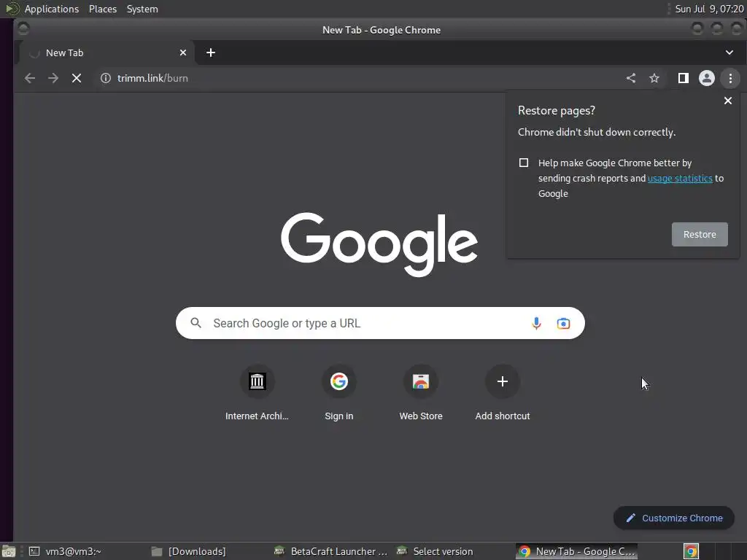
Task: View site information icon in address bar
Action: [106, 78]
